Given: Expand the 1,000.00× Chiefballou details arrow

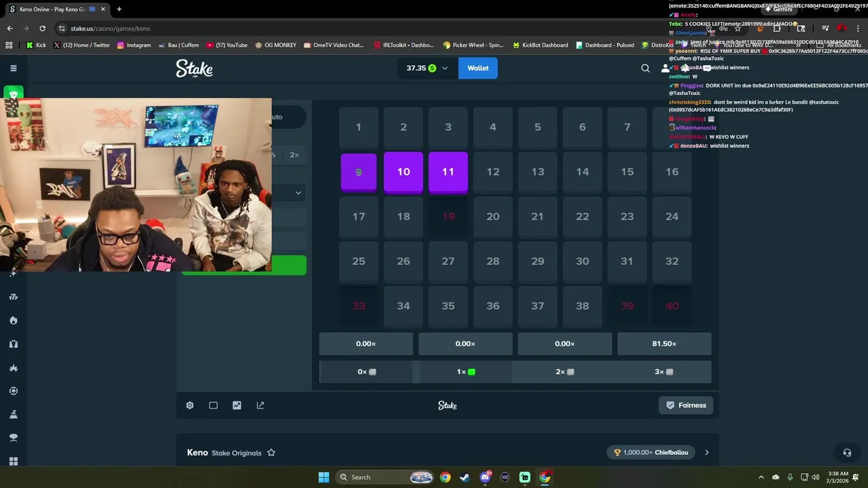Looking at the screenshot, I should click(x=707, y=453).
